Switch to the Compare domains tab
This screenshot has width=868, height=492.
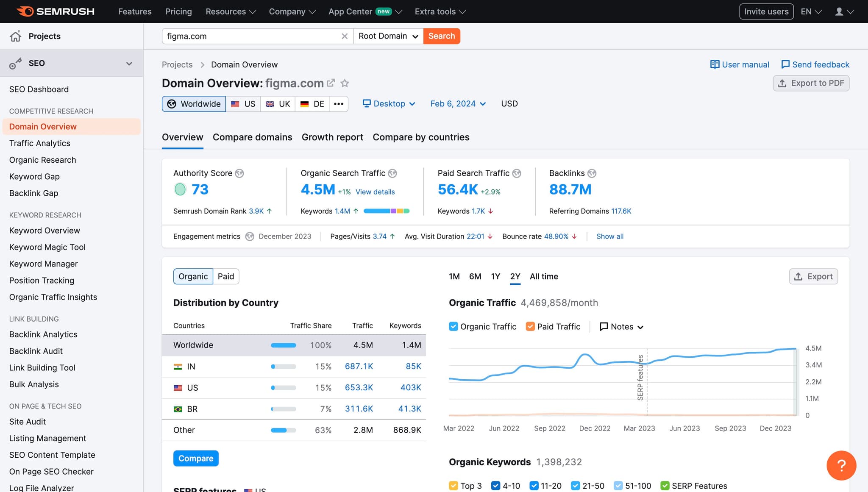tap(252, 137)
